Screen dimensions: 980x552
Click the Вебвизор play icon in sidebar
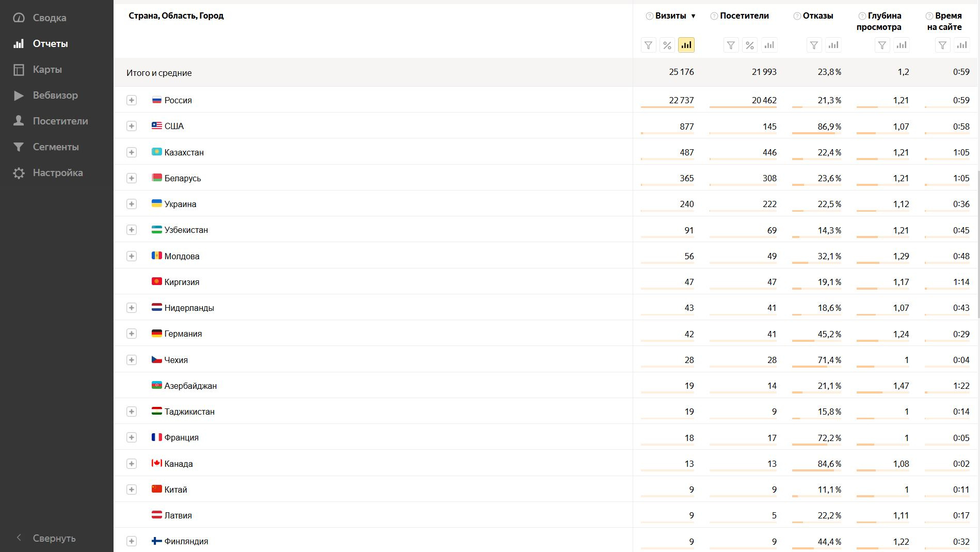click(x=19, y=96)
